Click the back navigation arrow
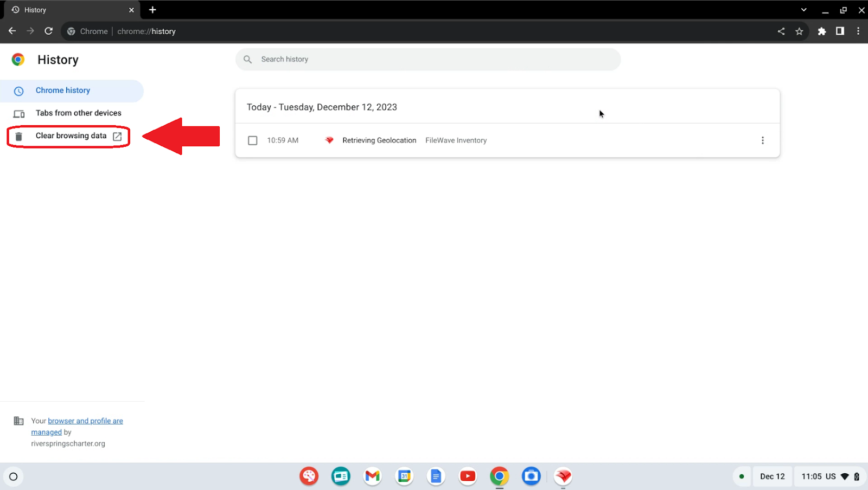Image resolution: width=868 pixels, height=490 pixels. (x=12, y=31)
